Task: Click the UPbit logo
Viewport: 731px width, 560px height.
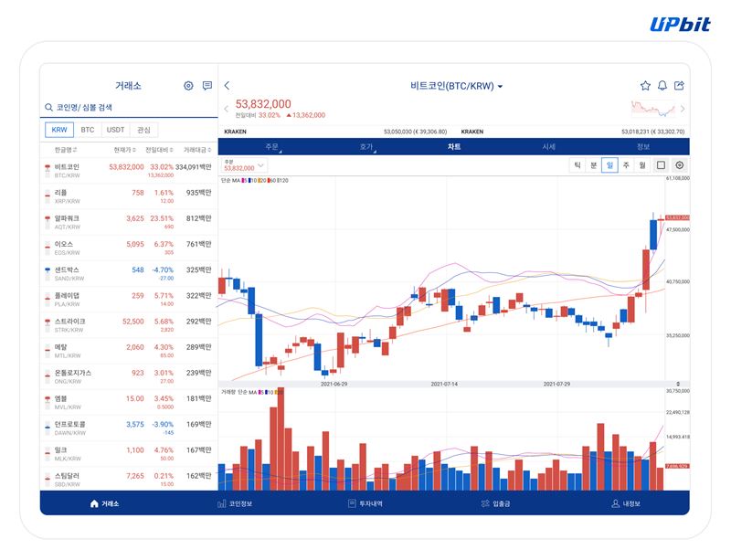Action: coord(680,25)
